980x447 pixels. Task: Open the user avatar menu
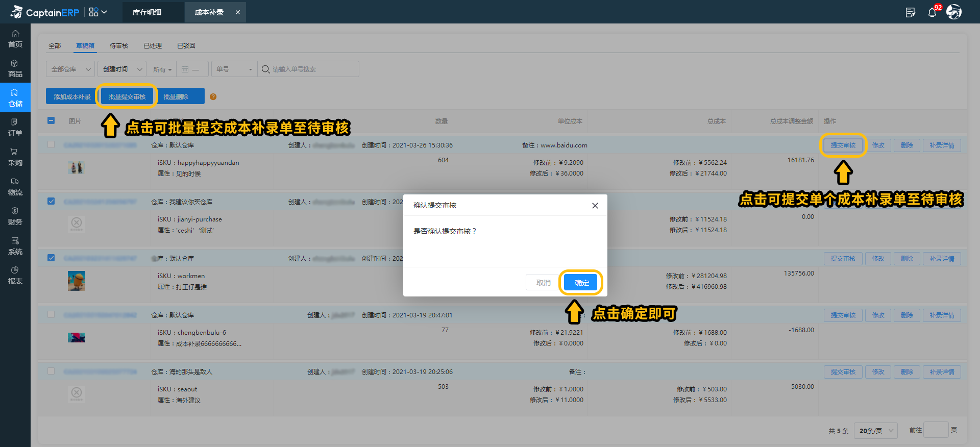(x=954, y=12)
